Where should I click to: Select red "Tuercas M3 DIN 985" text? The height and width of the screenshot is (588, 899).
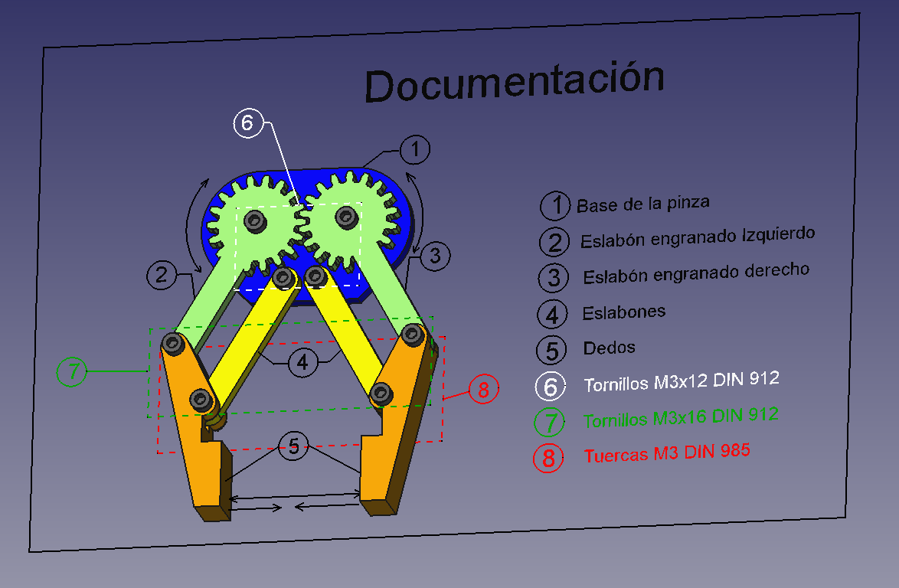[667, 453]
